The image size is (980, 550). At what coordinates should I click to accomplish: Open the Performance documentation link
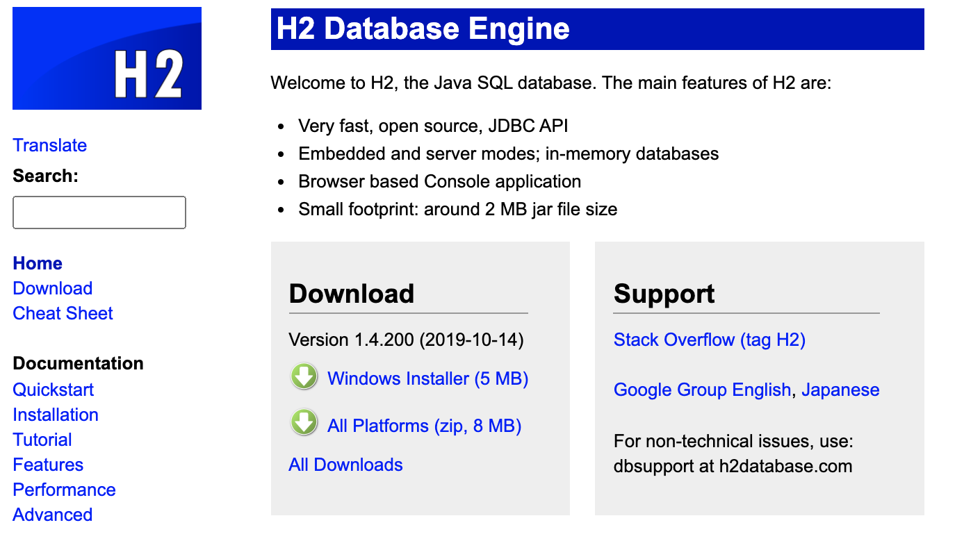(x=64, y=490)
